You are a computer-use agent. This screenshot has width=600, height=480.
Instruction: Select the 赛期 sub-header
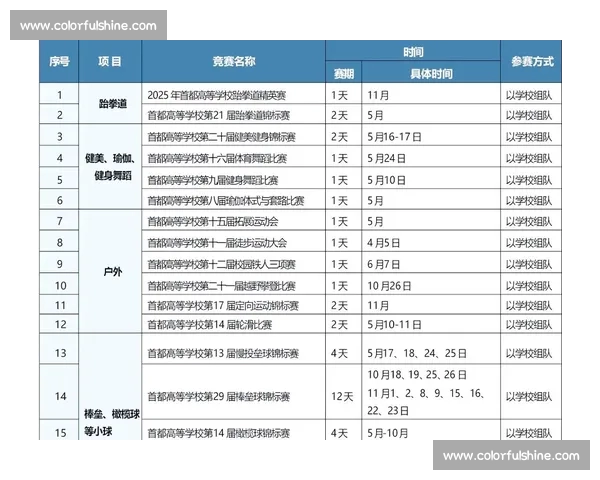(x=344, y=73)
